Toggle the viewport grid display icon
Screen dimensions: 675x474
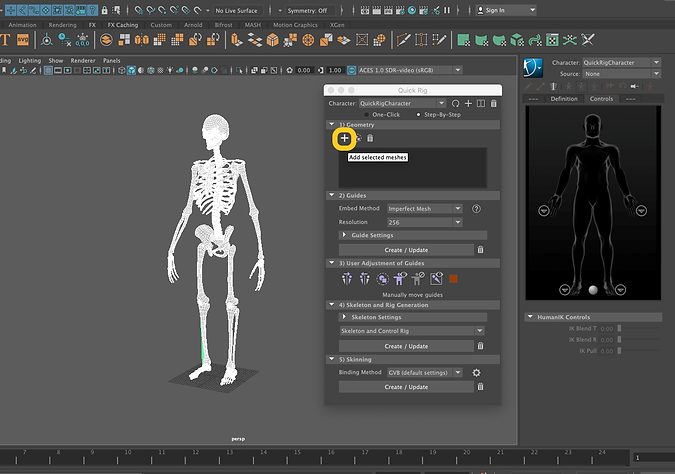(x=48, y=70)
